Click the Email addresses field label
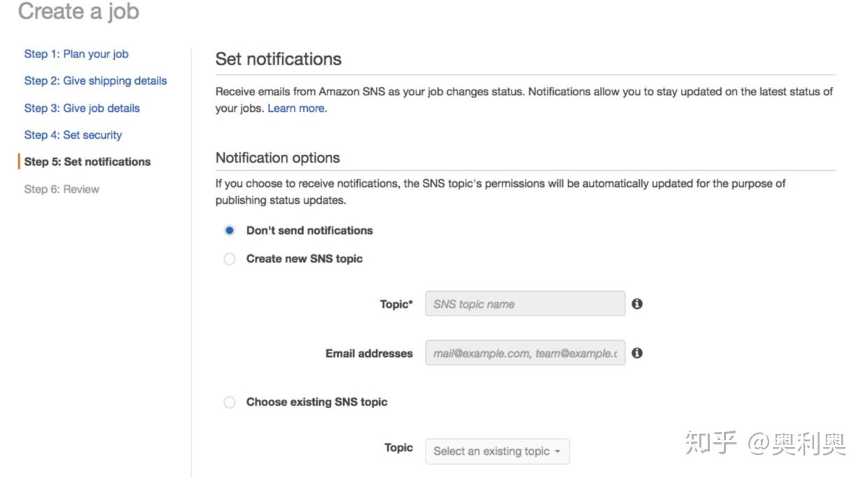 click(x=369, y=353)
